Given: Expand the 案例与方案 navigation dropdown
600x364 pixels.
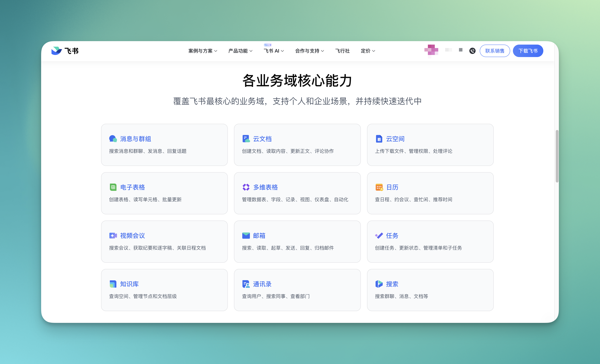Looking at the screenshot, I should click(x=202, y=51).
